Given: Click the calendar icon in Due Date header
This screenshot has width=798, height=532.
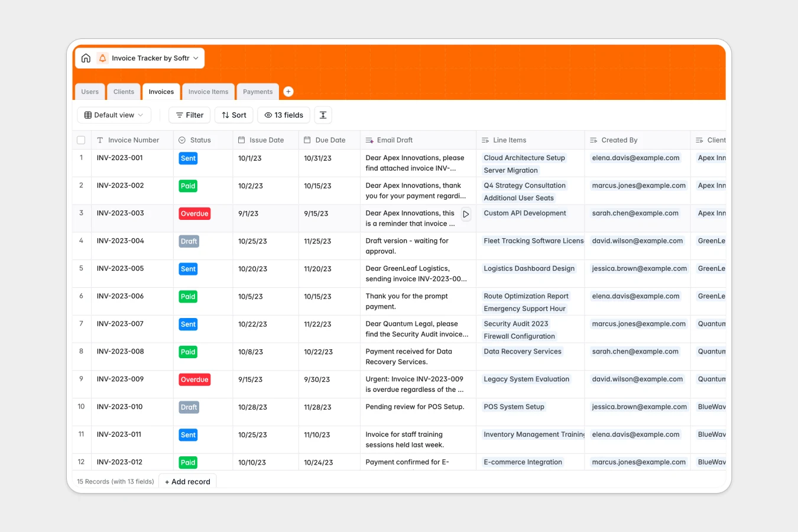Looking at the screenshot, I should point(306,140).
